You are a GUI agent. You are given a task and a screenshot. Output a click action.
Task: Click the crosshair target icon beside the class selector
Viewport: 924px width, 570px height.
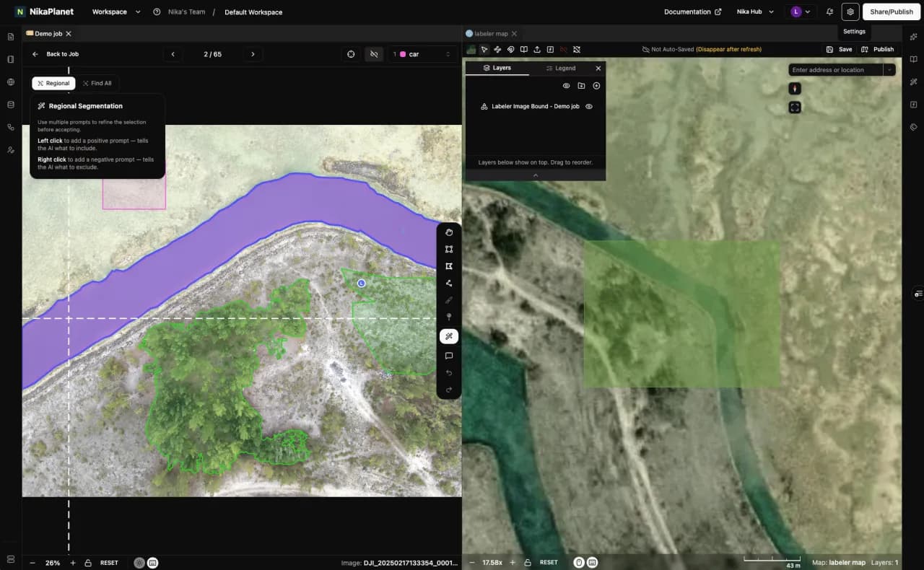point(351,54)
